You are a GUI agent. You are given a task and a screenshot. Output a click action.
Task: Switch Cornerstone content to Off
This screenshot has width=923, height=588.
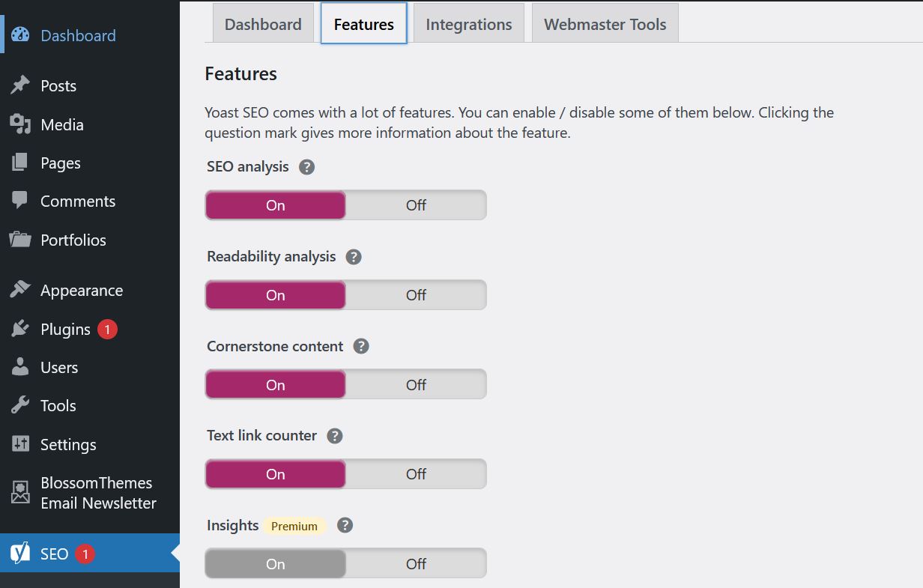click(416, 385)
